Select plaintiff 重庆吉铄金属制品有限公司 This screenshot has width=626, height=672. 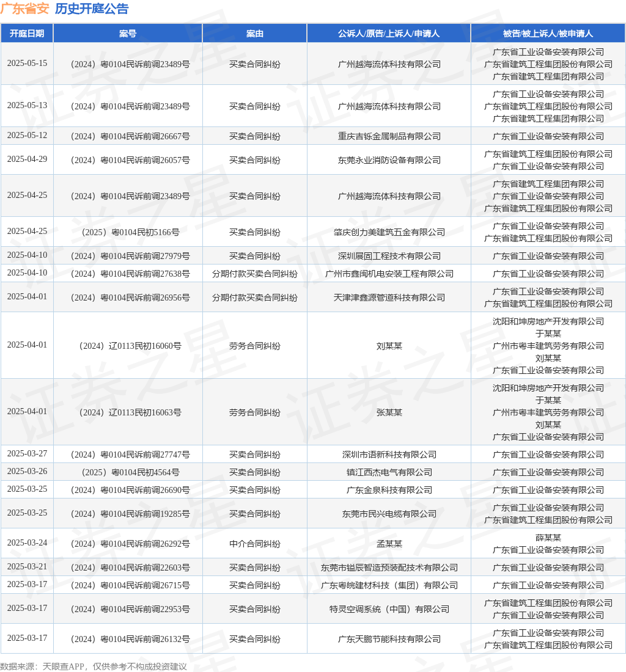(x=389, y=136)
